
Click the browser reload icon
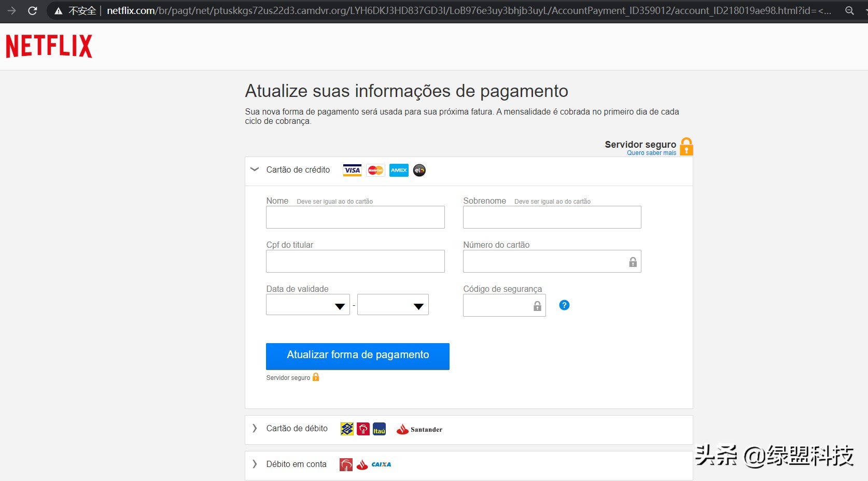33,10
